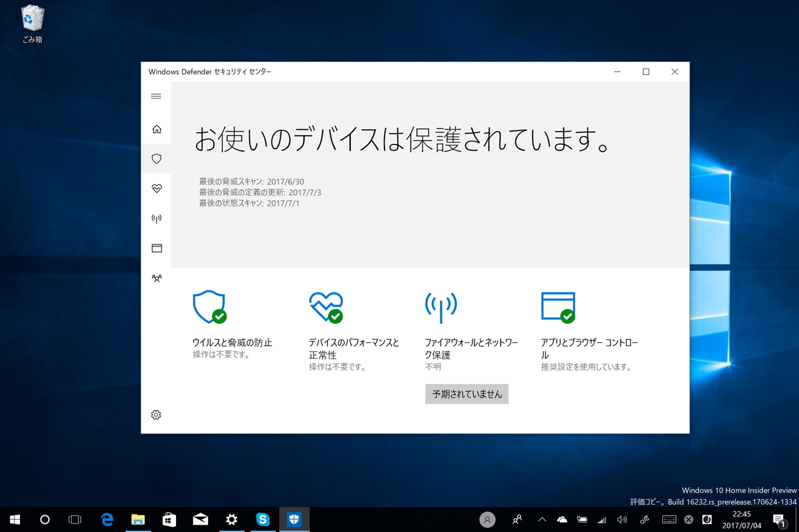This screenshot has height=532, width=799.
Task: Go to Defender home via house icon
Action: tap(156, 128)
